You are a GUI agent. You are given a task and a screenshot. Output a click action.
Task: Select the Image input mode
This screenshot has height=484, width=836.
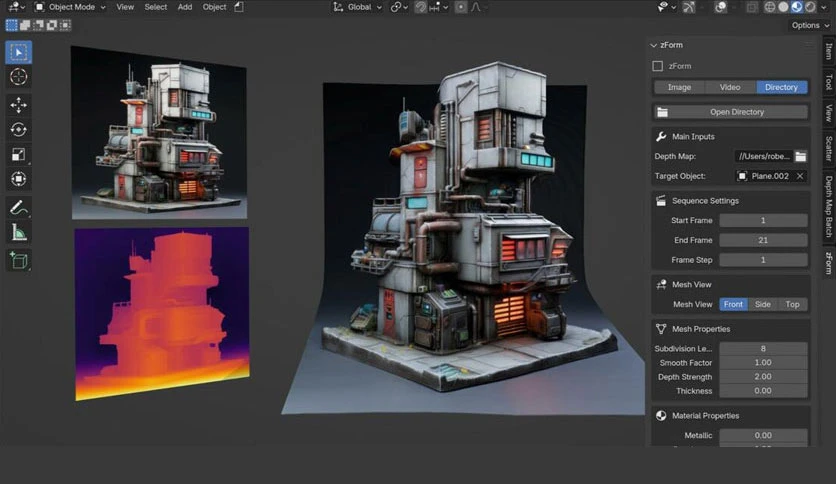[679, 87]
